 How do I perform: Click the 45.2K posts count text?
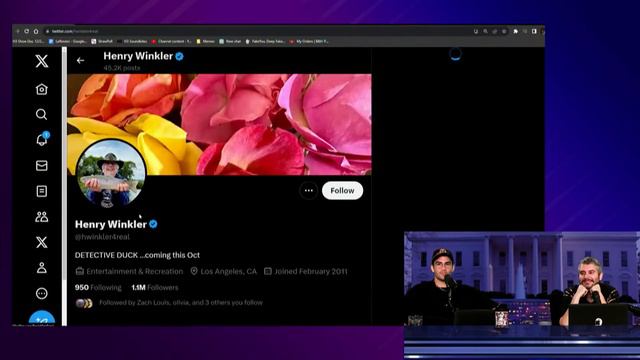coord(122,68)
